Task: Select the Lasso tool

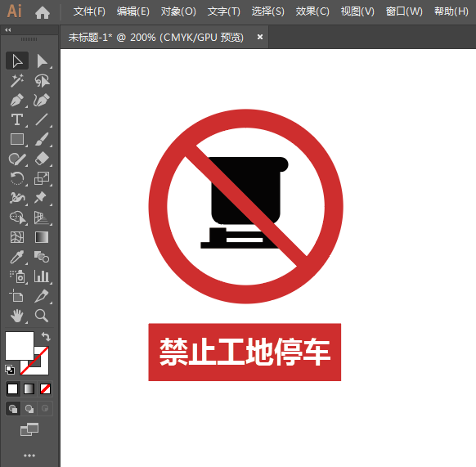Action: (x=42, y=80)
